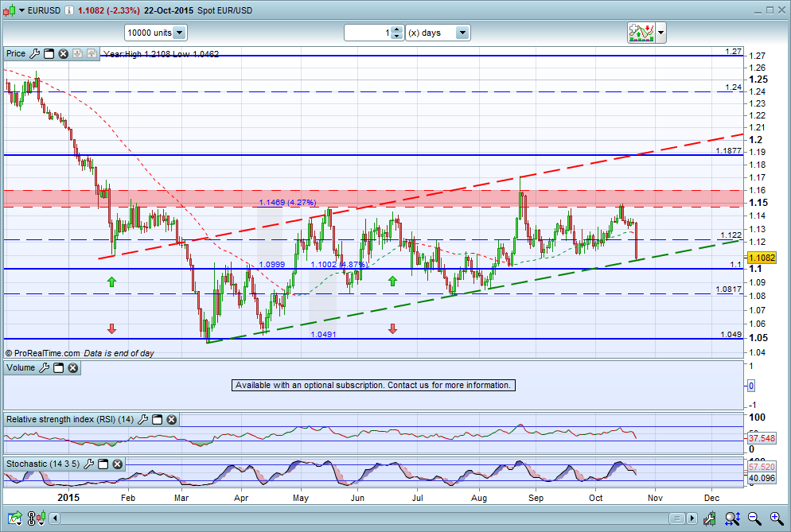Expand the chart style dropdown arrow
The image size is (791, 532).
[661, 33]
